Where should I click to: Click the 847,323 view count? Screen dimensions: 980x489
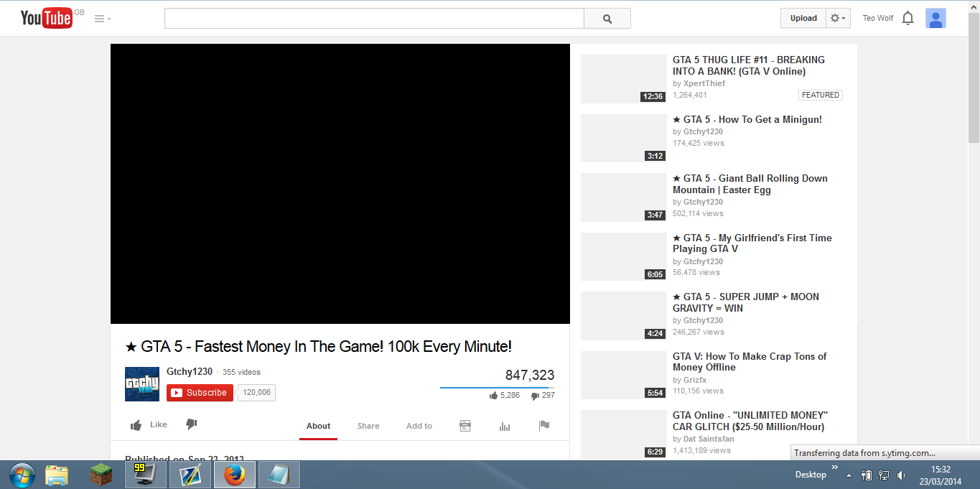click(x=530, y=376)
